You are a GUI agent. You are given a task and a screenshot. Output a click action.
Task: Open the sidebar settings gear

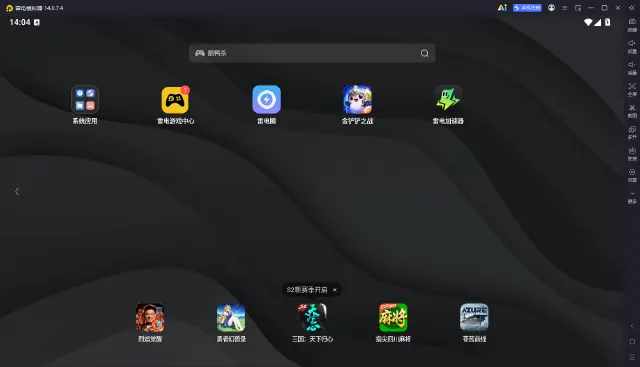point(632,175)
